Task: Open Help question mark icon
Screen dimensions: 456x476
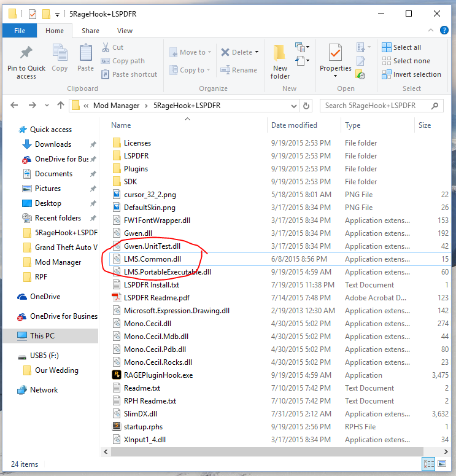Action: click(444, 30)
